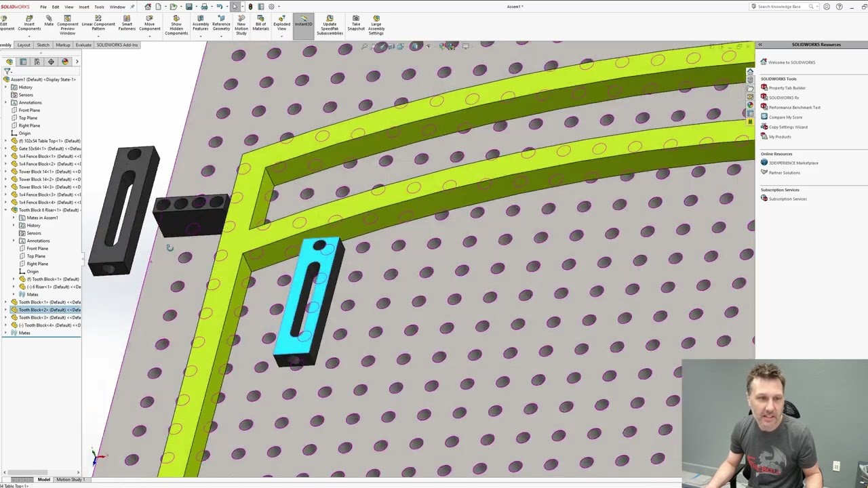Insert a Bill of Materials
Image resolution: width=868 pixels, height=488 pixels.
tap(260, 23)
